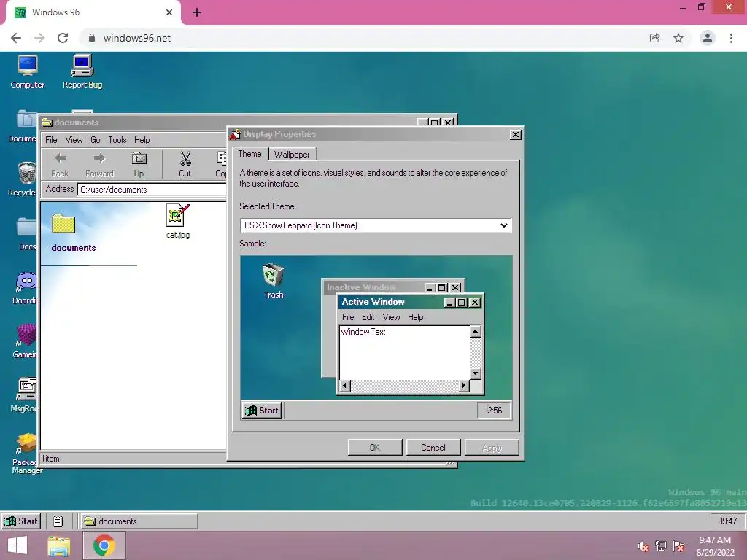Click the C:/user/documents address field
The image size is (747, 560).
152,190
